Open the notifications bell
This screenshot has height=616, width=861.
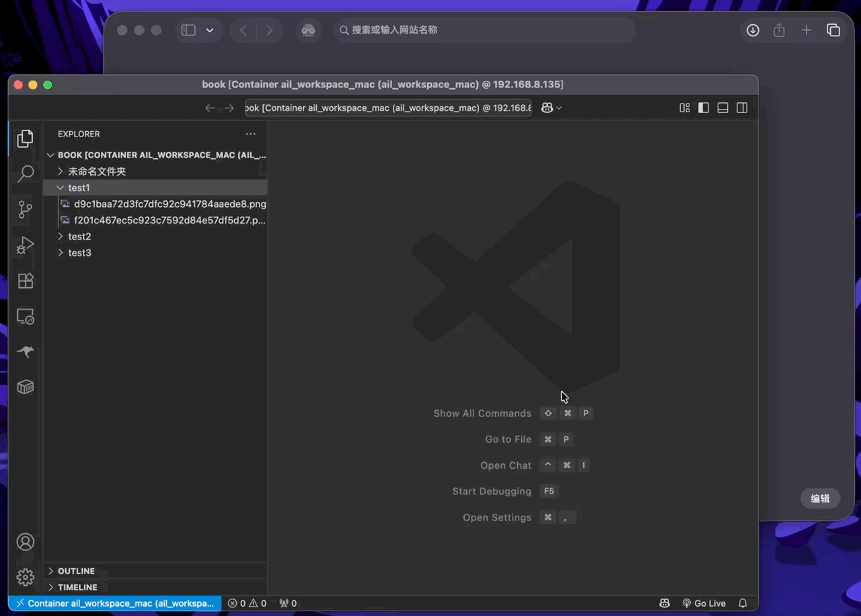[743, 603]
